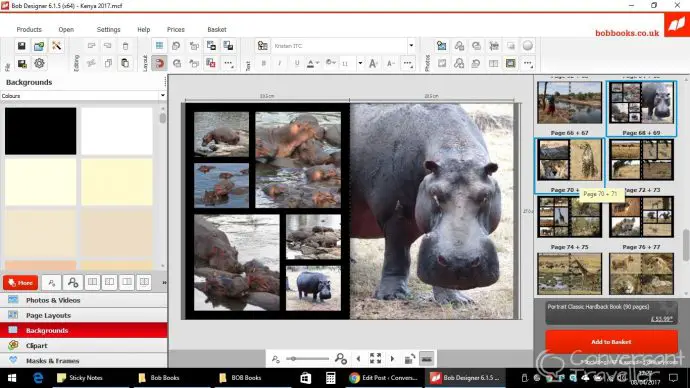Open the Page Layouts panel
Screen dimensions: 690x388
click(x=84, y=315)
